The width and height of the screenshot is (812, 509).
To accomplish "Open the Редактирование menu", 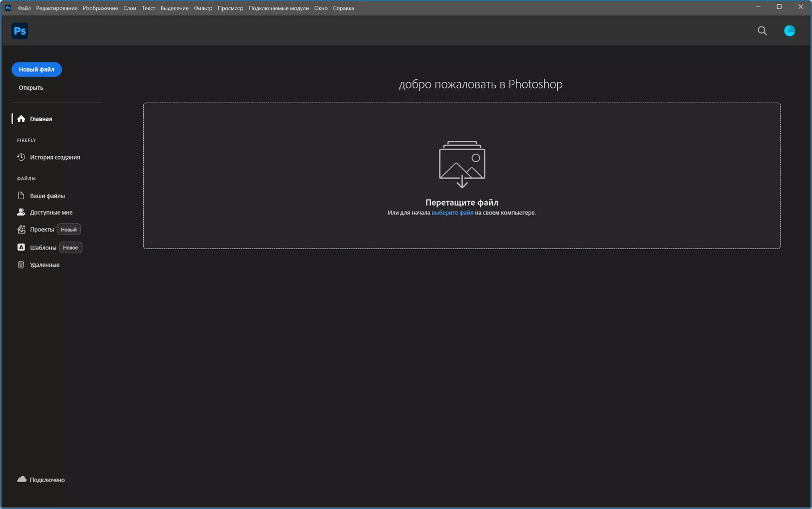I will click(x=57, y=8).
